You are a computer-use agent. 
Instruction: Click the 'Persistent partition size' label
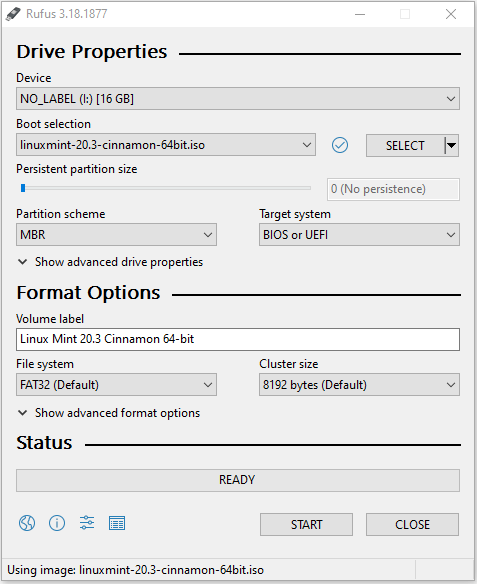point(77,169)
